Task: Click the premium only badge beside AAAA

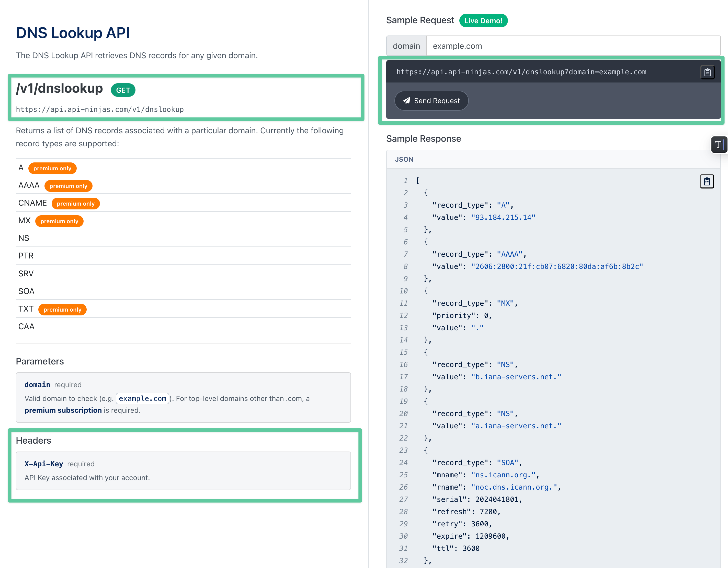Action: pos(68,186)
